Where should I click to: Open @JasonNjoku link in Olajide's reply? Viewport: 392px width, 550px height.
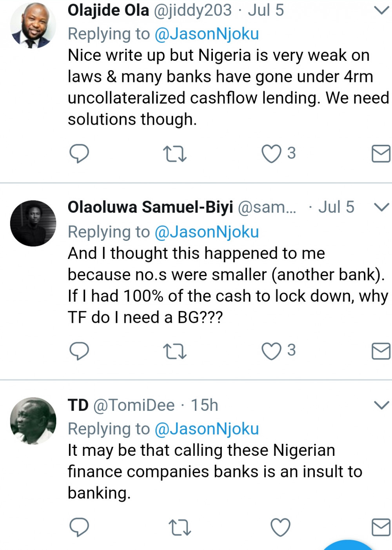point(207,34)
